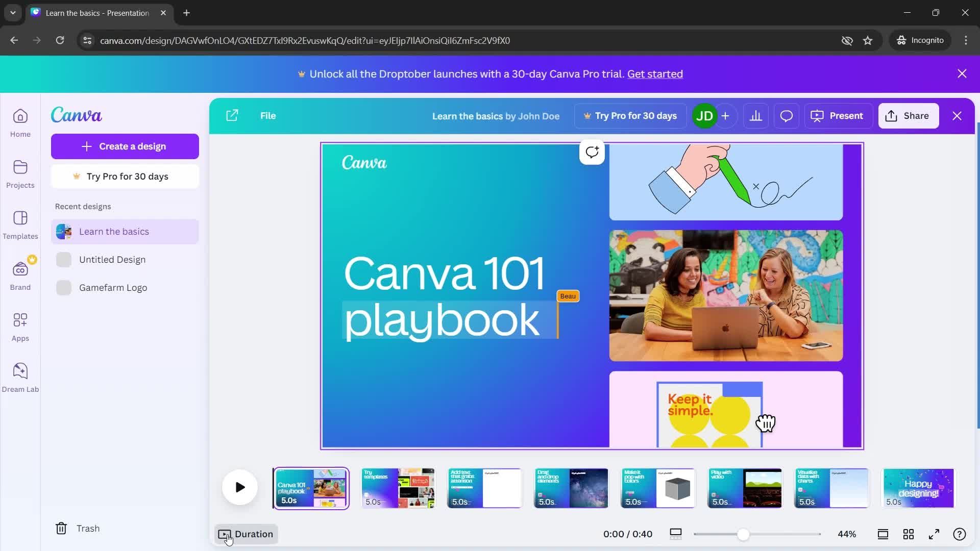
Task: Select the Visualize data with charts thumbnail
Action: coord(831,488)
